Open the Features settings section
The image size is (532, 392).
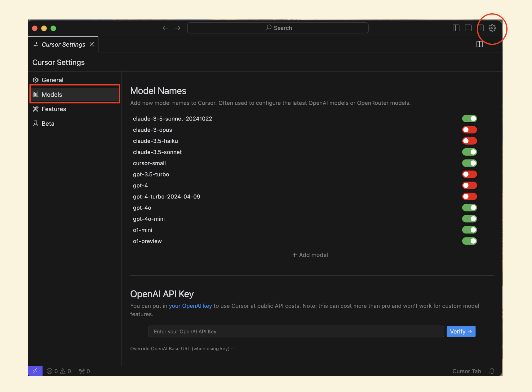tap(54, 109)
